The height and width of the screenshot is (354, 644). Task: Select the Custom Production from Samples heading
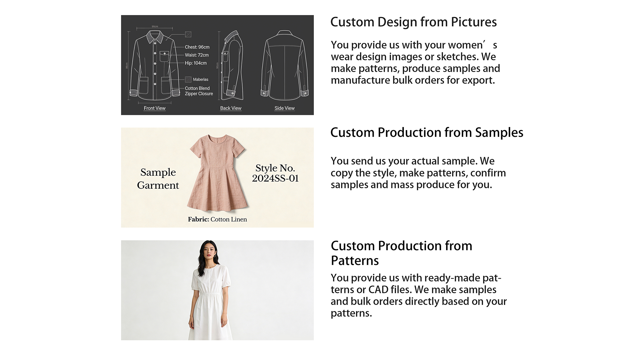(427, 133)
